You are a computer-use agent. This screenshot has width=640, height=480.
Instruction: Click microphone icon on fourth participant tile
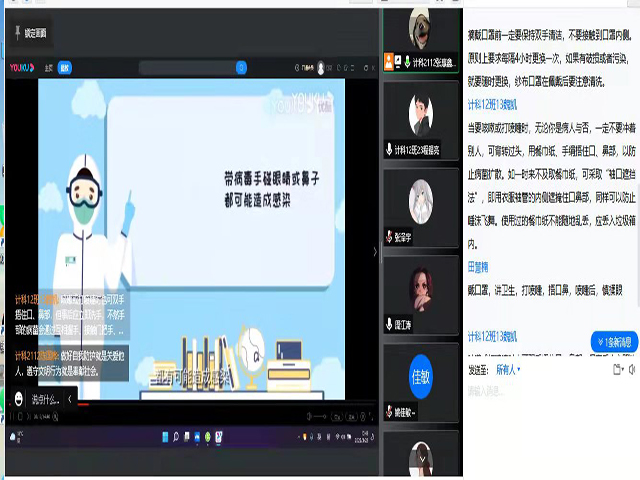(x=389, y=324)
